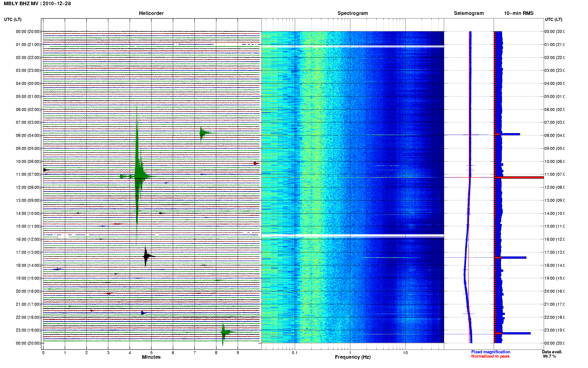The image size is (588, 368).
Task: Click the 'Frequency (Hz)' x-axis label
Action: 353,357
